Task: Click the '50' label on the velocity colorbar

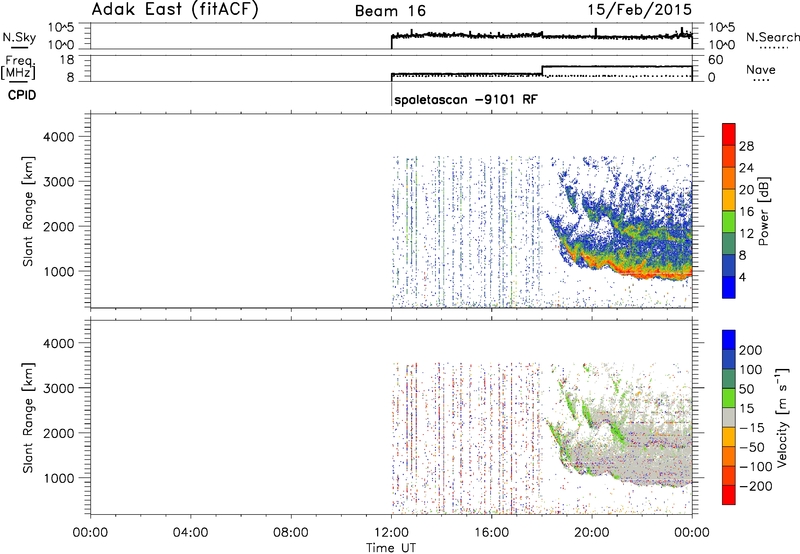Action: (x=747, y=389)
